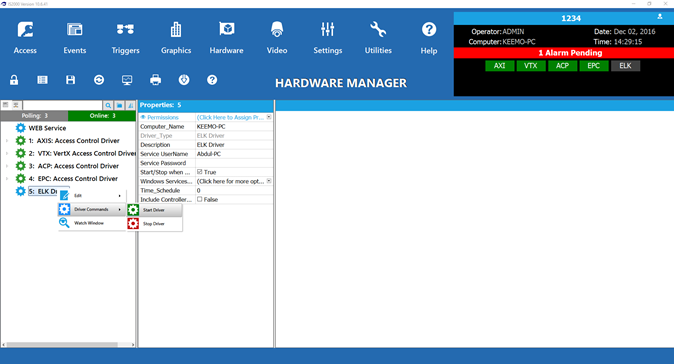The width and height of the screenshot is (674, 364).
Task: Click the save floppy disk icon
Action: point(70,80)
